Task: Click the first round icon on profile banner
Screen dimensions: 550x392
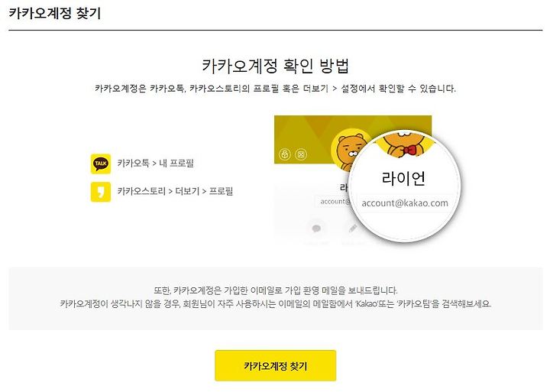Action: click(x=285, y=154)
